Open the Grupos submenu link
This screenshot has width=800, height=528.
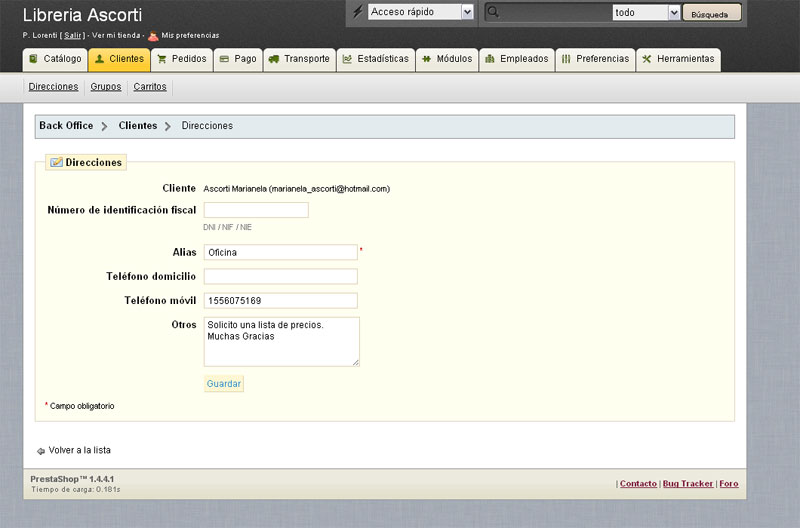click(106, 87)
